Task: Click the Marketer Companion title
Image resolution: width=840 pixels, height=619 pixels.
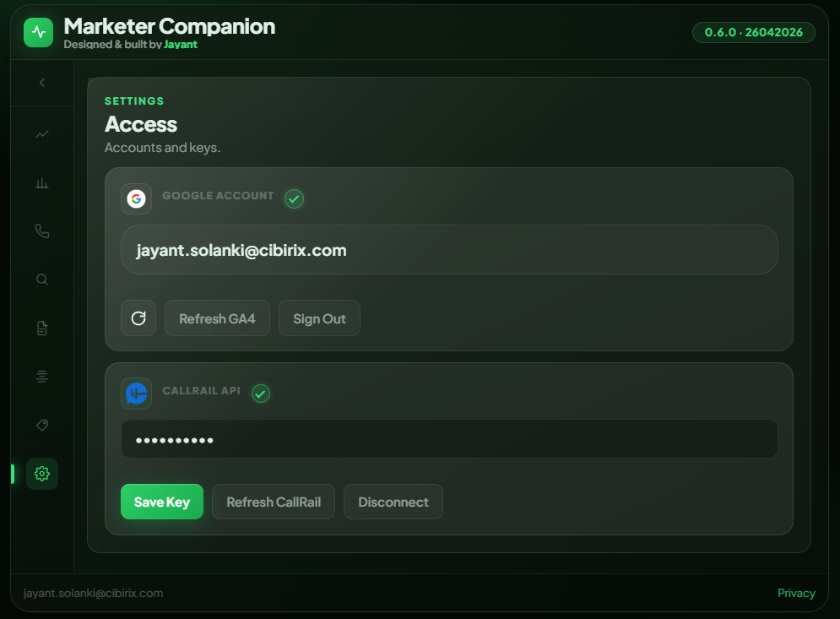Action: [x=170, y=26]
